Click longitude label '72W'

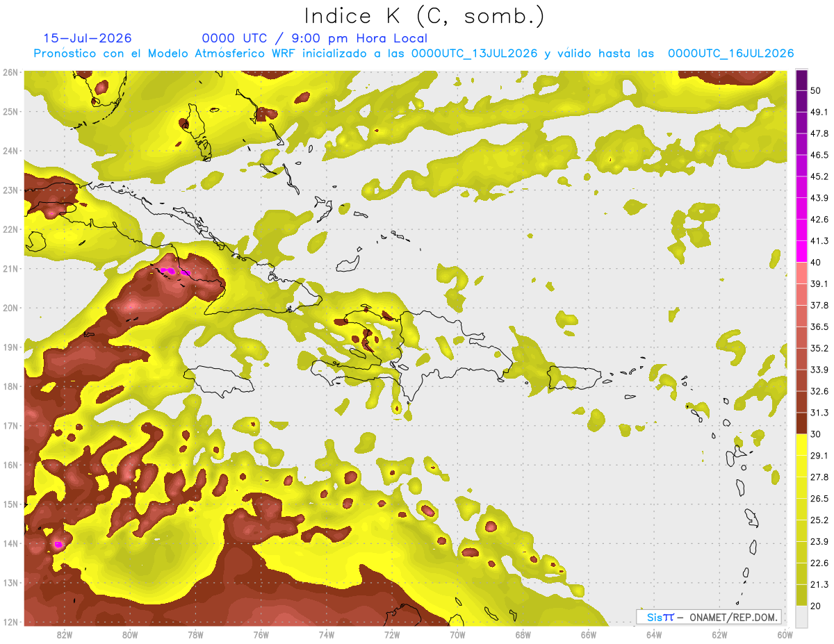392,635
